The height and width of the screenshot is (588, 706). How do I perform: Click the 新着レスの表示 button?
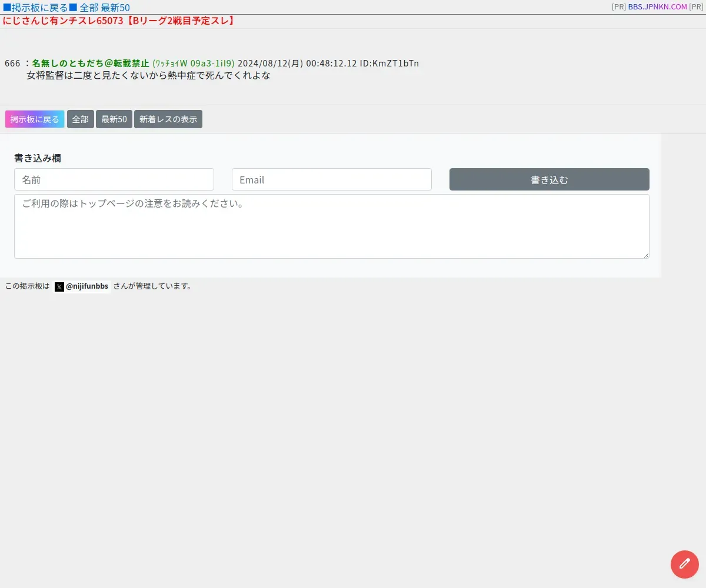168,119
